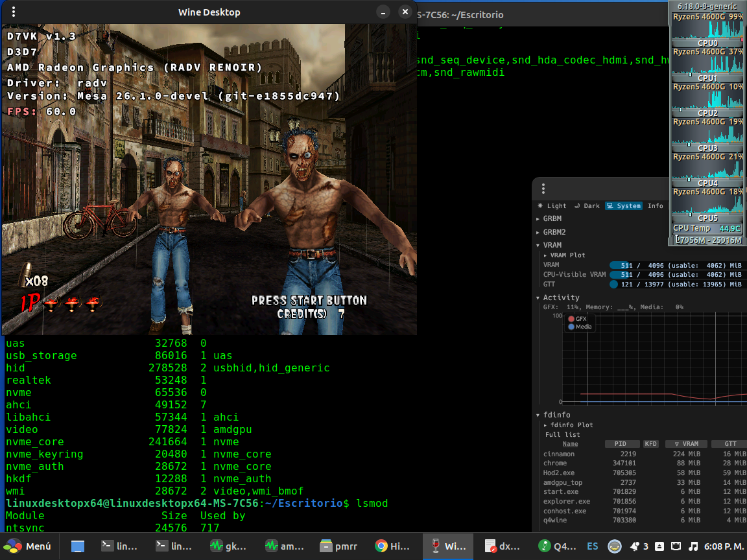Open pmrr file manager taskbar entry
The height and width of the screenshot is (560, 747).
tap(338, 546)
